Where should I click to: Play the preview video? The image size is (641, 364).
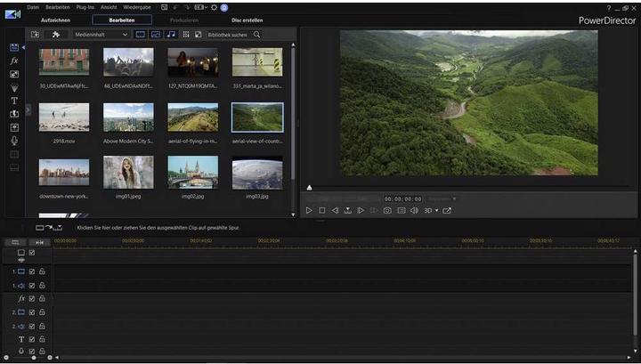[309, 210]
